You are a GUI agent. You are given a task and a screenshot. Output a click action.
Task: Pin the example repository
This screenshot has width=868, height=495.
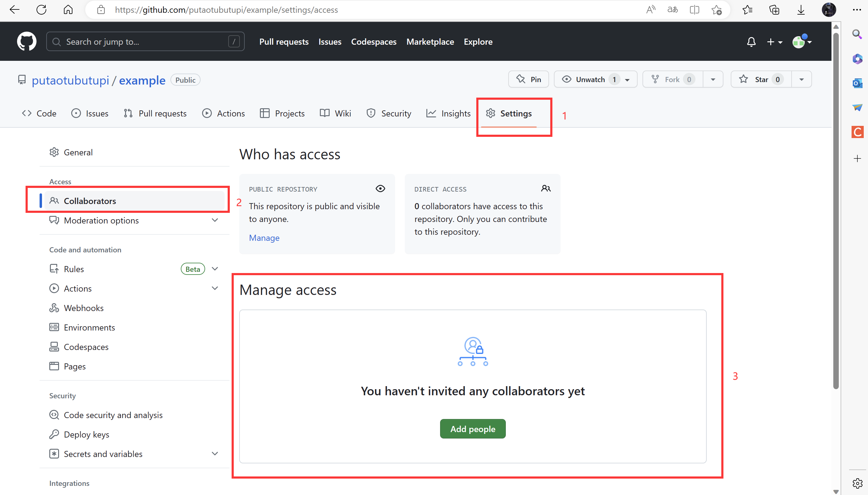click(528, 79)
